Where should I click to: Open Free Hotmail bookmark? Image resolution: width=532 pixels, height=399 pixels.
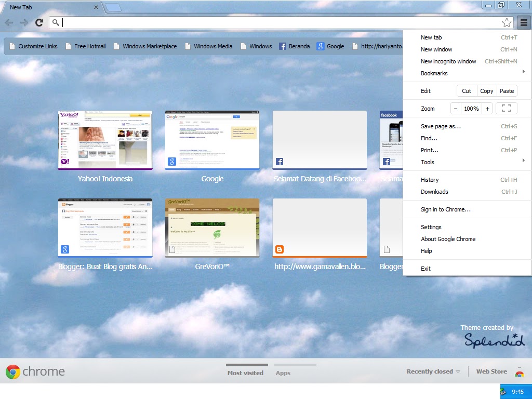(86, 46)
